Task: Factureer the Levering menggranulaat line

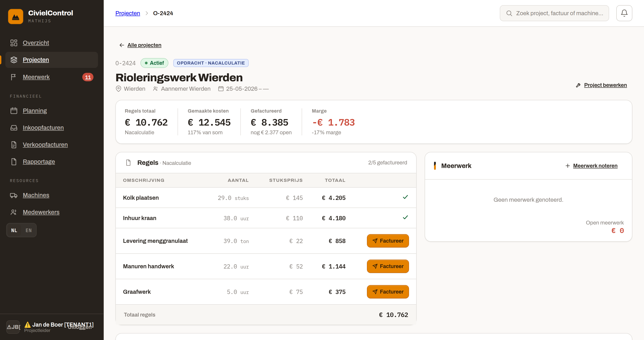Action: [x=388, y=241]
